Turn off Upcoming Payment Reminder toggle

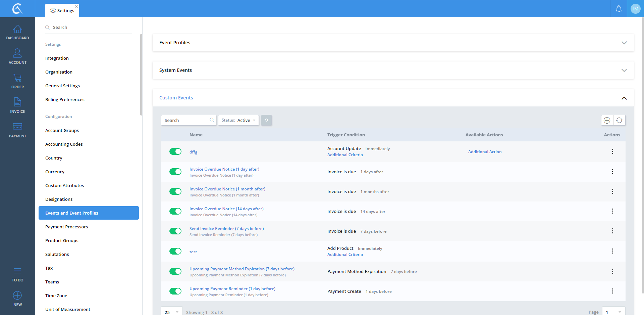click(175, 291)
